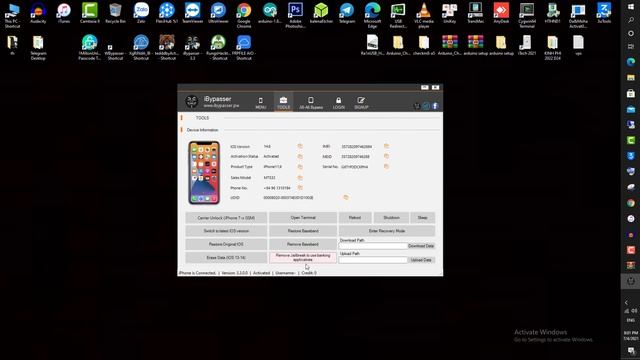This screenshot has width=640, height=360.
Task: Select the TeamViewer desktop icon
Action: tap(192, 13)
